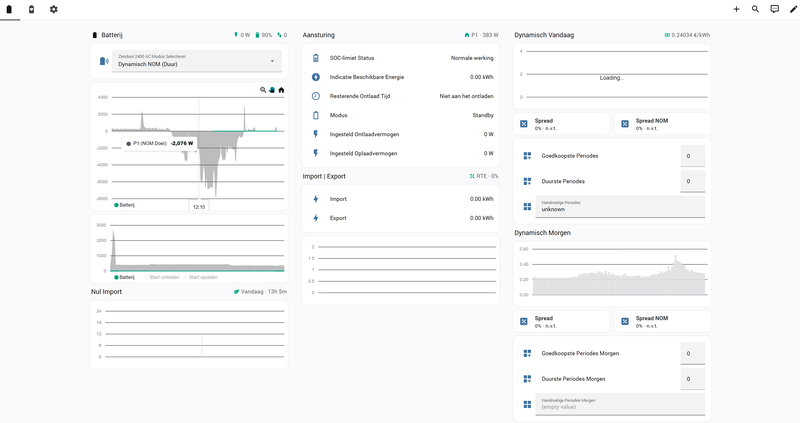Viewport: 800px width, 423px height.
Task: Reset battery graph with home icon
Action: 281,90
